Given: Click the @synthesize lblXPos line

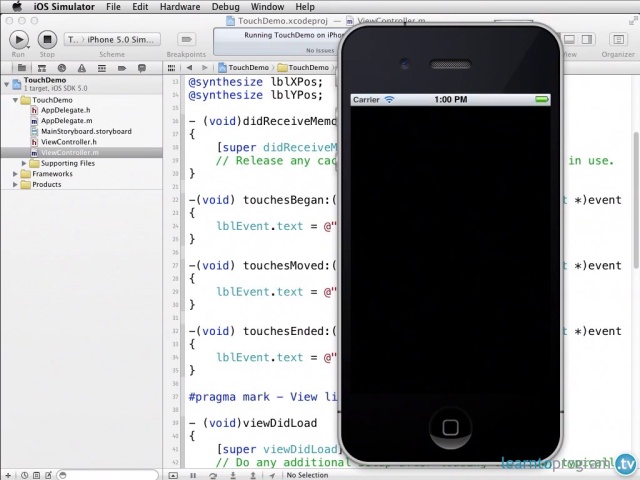Looking at the screenshot, I should click(x=256, y=82).
